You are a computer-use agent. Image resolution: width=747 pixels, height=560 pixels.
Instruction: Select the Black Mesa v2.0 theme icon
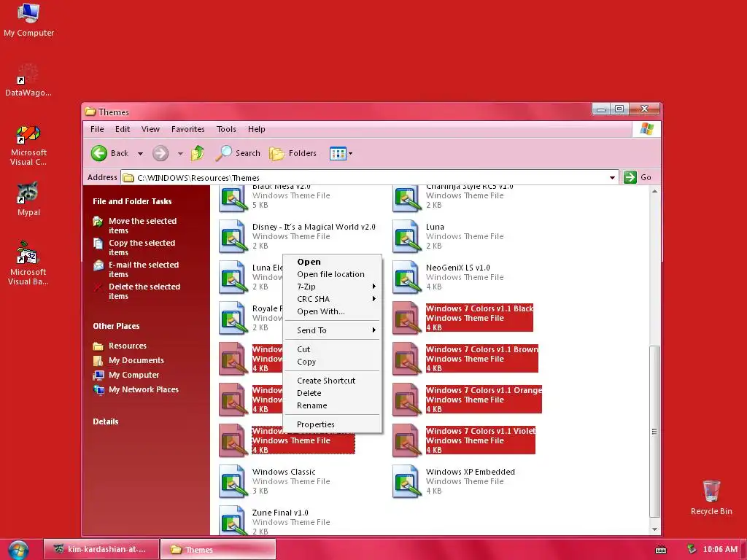coord(233,199)
